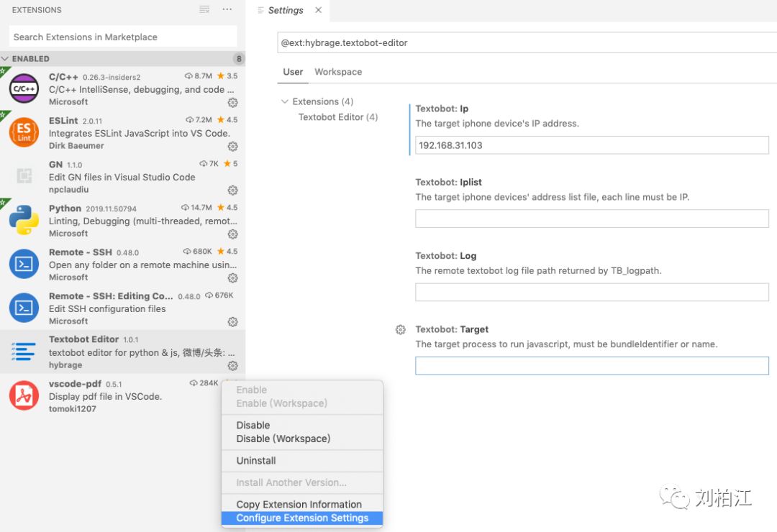The width and height of the screenshot is (777, 532).
Task: Open the Extensions panel more actions menu
Action: pos(227,9)
